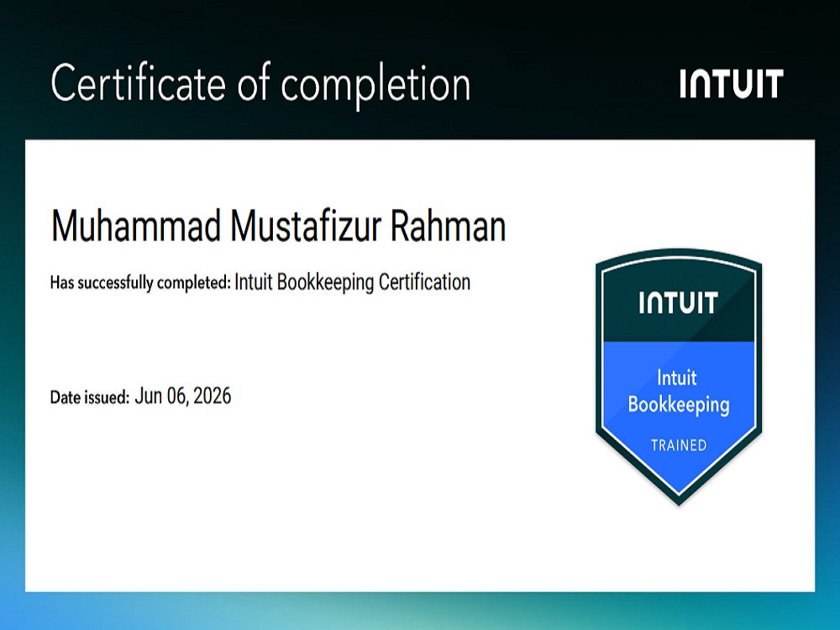Click the Intuit logo in the header
Screen dimensions: 840x630
point(732,83)
